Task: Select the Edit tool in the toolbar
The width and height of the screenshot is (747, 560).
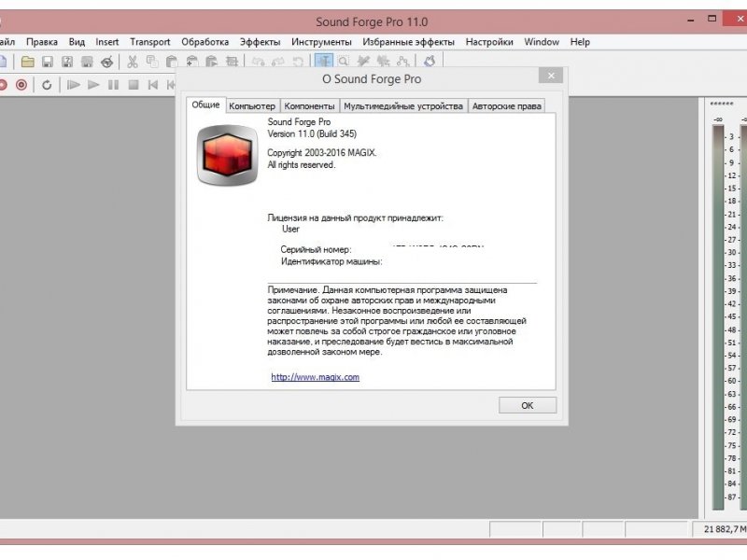Action: coord(324,61)
